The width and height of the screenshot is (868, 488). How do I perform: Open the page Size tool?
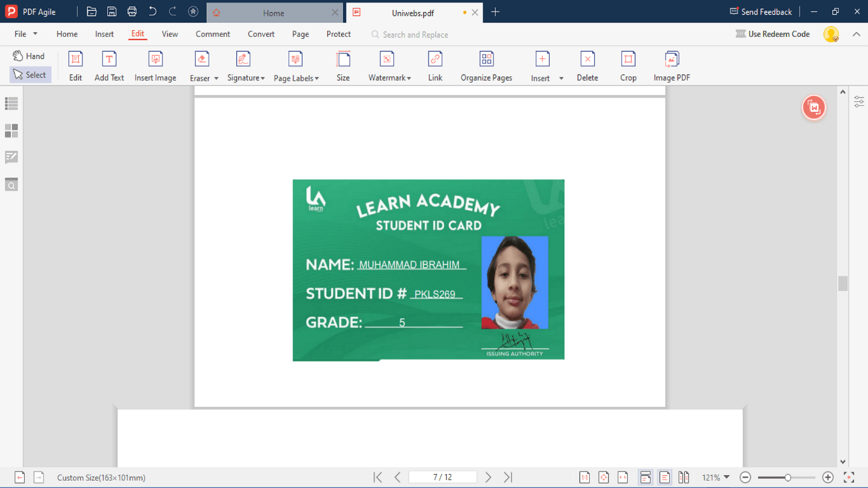click(x=343, y=66)
